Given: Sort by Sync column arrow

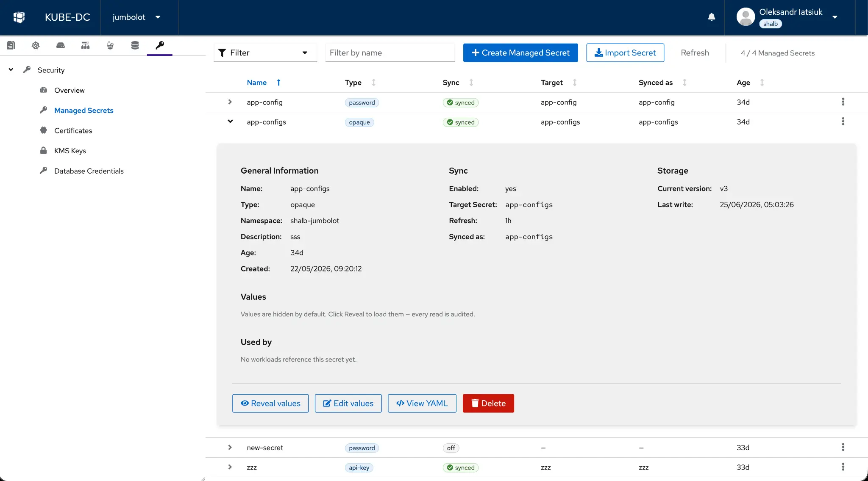Looking at the screenshot, I should coord(471,83).
